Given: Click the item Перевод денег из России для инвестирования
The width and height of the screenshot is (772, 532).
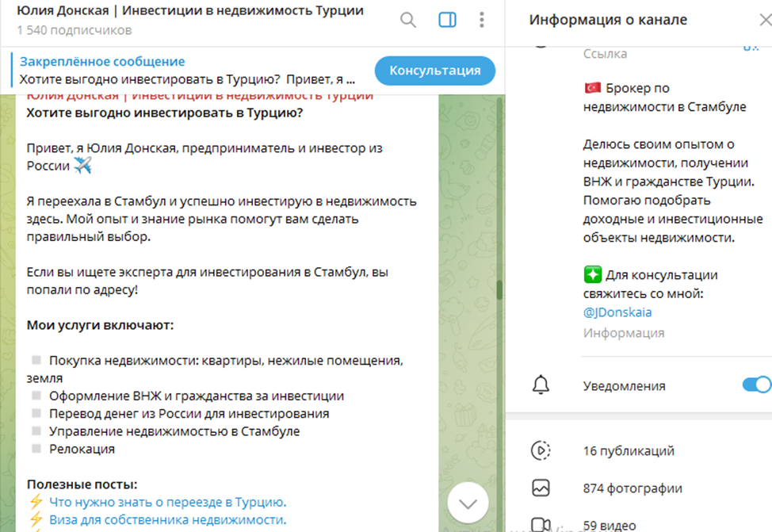Looking at the screenshot, I should tap(189, 414).
